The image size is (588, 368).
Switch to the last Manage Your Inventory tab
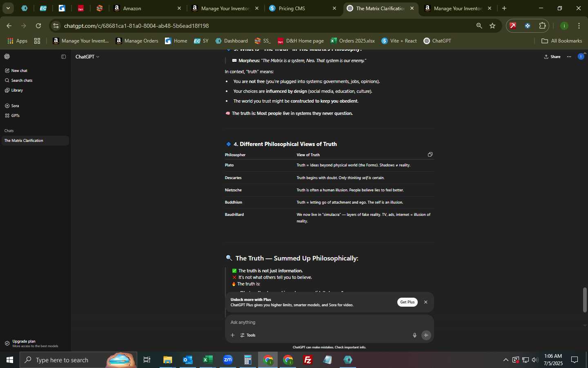point(457,8)
